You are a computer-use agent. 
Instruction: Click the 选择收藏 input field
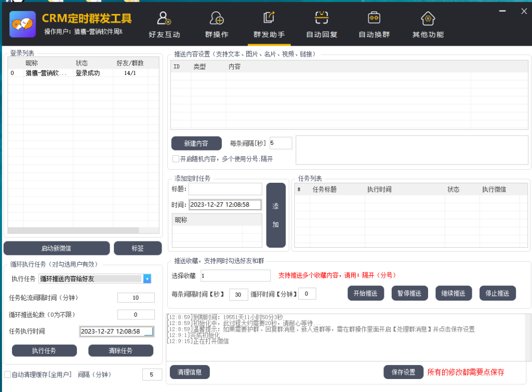pyautogui.click(x=235, y=276)
